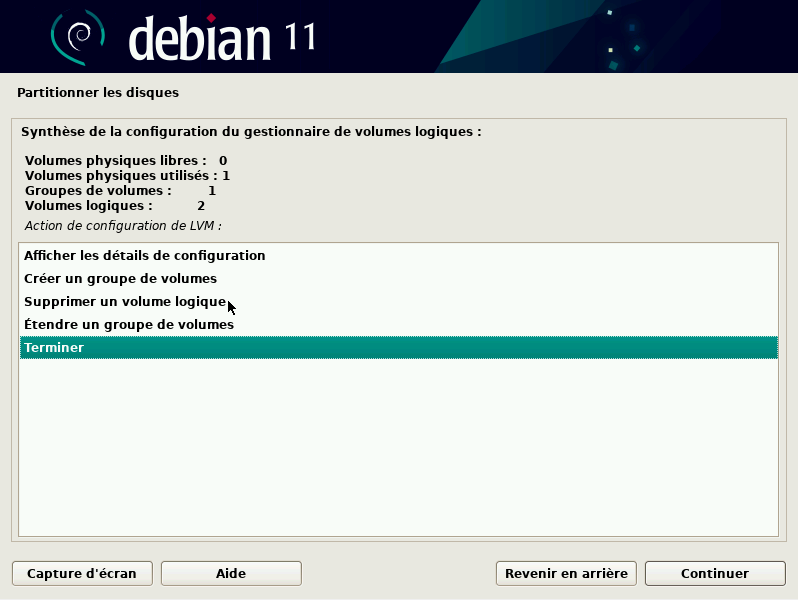This screenshot has width=798, height=600.
Task: Click the "Synthèse de la configuration" heading
Action: point(251,131)
